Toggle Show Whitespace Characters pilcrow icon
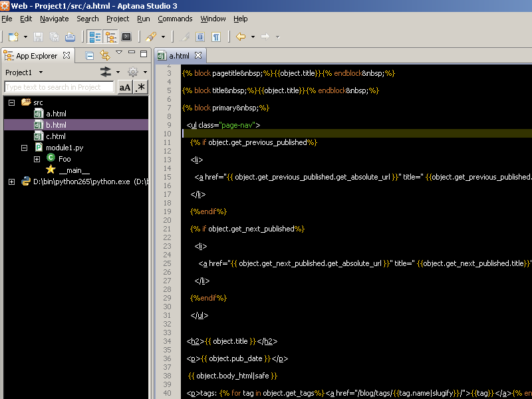The height and width of the screenshot is (399, 532). point(216,37)
